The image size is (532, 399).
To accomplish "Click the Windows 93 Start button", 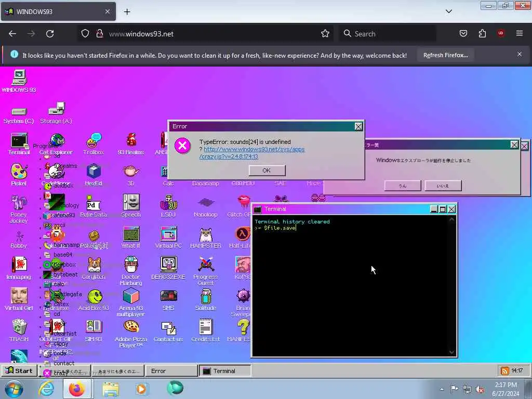I will click(x=19, y=370).
